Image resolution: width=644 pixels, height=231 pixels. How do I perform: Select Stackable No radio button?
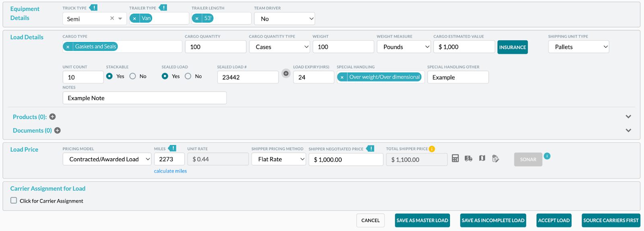(x=133, y=76)
